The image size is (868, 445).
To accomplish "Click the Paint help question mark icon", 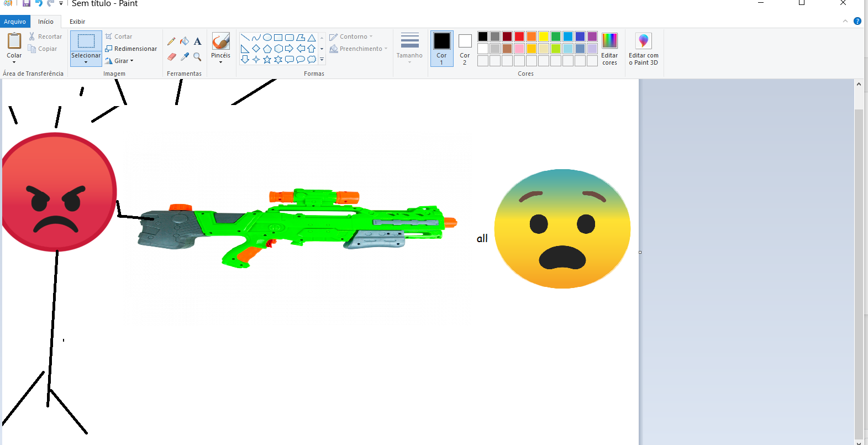I will (x=858, y=21).
